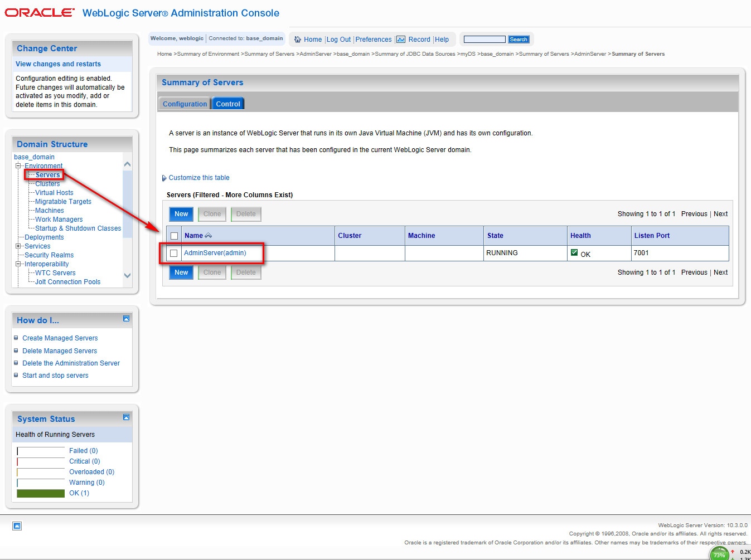Screen dimensions: 751x560
Task: Click the upper Delete button
Action: click(x=246, y=214)
